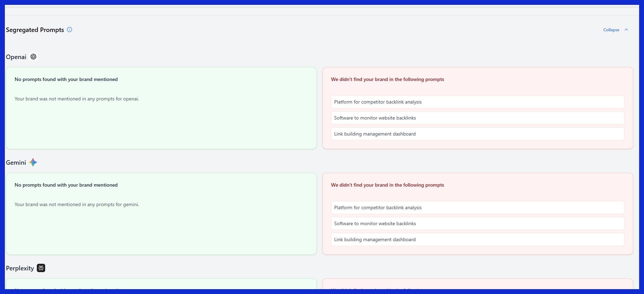Select OpenAI prompt 'Platform for competitor backlink analysis'

coord(478,102)
